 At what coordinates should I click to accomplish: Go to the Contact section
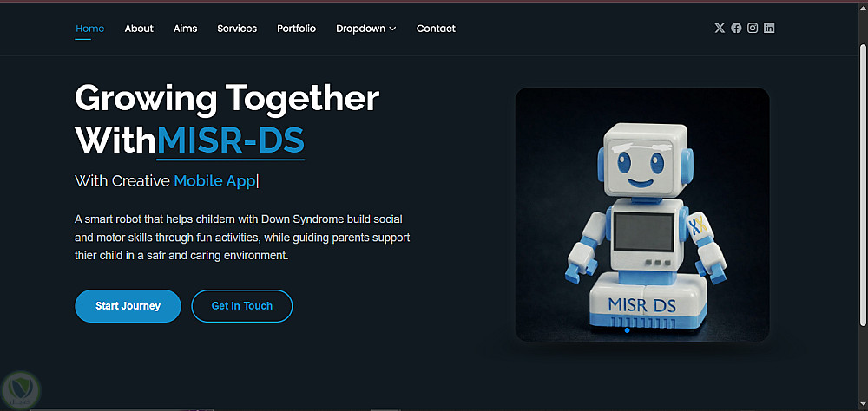[437, 29]
